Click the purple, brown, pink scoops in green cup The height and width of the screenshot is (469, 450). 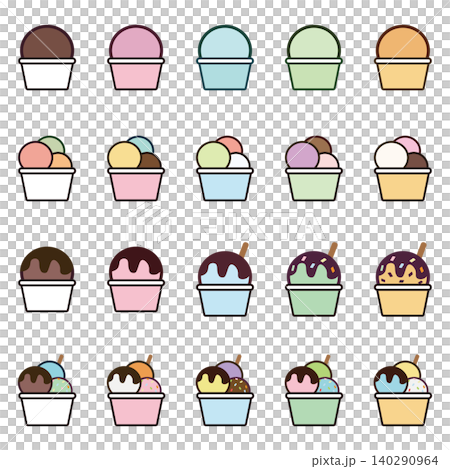coord(314,168)
